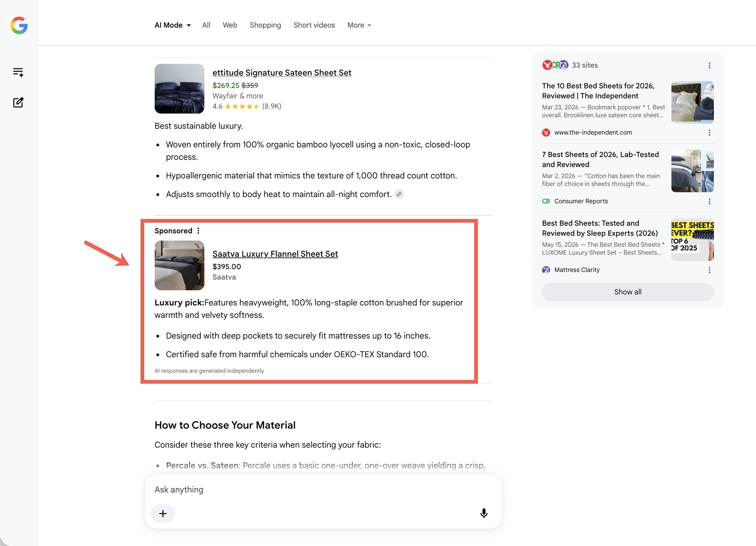The image size is (756, 546).
Task: Click the Consumer Reports article thumbnail
Action: (x=692, y=171)
